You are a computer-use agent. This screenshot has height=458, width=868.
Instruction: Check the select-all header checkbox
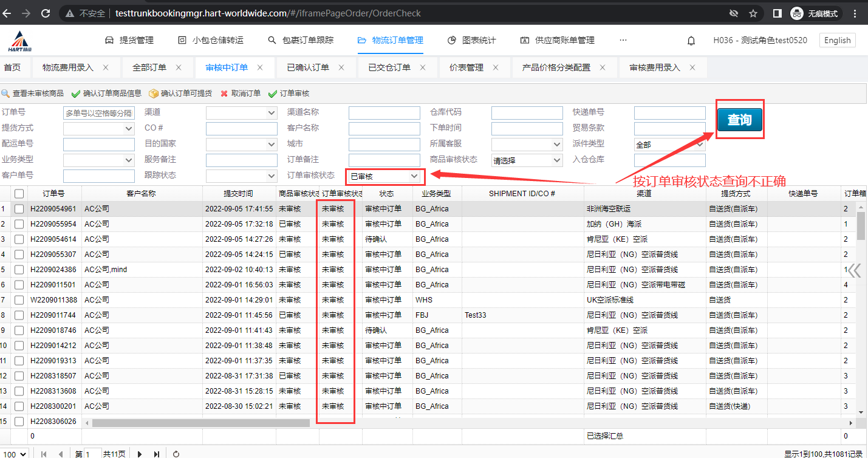(19, 194)
